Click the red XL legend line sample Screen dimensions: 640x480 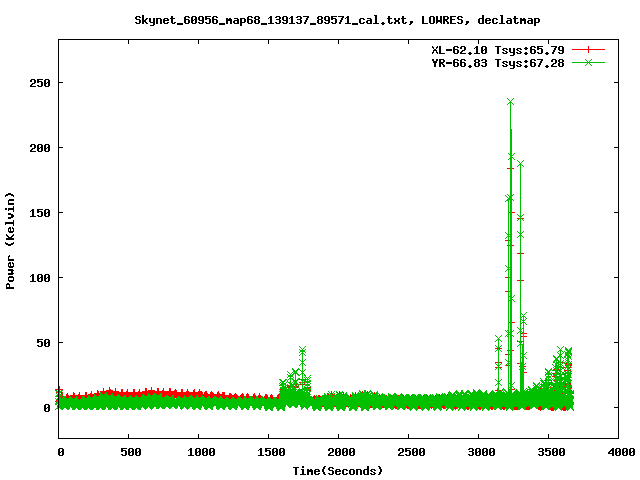click(589, 49)
